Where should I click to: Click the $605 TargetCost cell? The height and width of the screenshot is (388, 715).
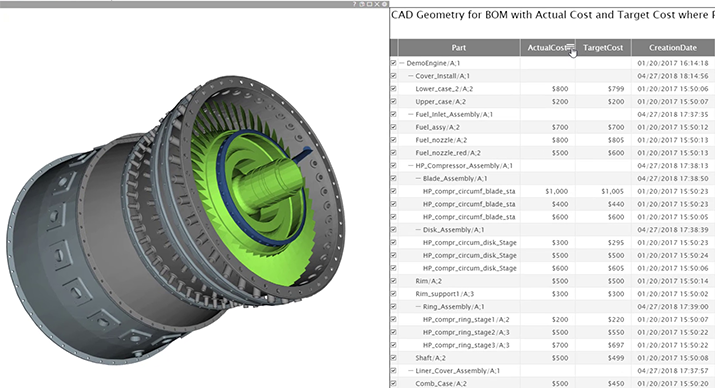pos(616,268)
